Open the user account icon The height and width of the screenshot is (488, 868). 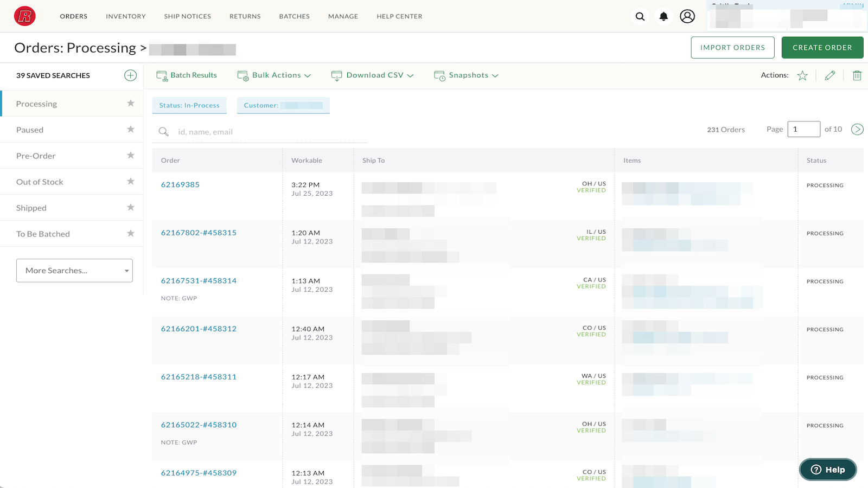pos(687,16)
